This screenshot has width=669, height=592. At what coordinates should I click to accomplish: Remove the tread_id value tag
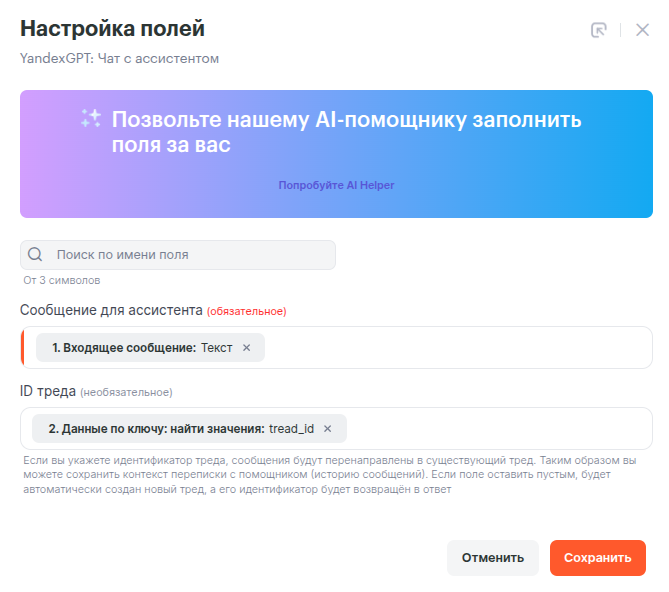328,429
